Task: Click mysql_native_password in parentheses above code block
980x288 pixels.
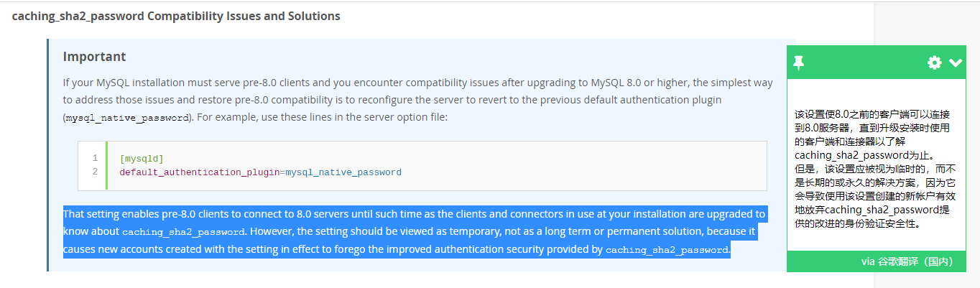Action: pyautogui.click(x=128, y=118)
